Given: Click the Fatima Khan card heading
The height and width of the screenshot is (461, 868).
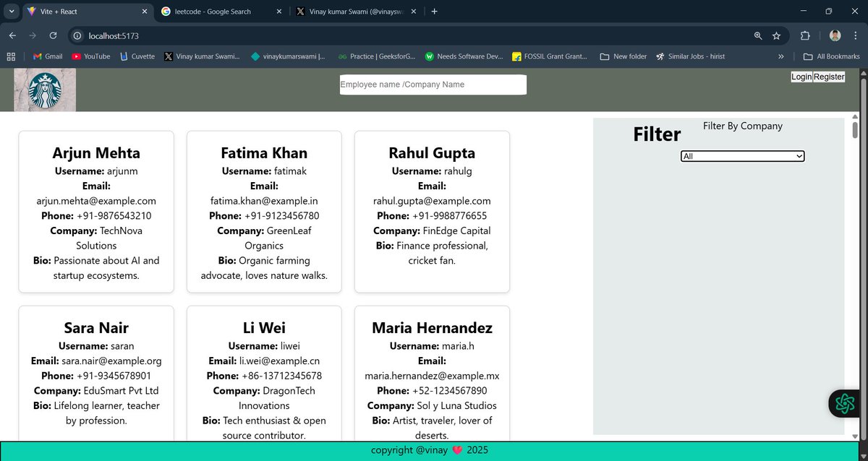Looking at the screenshot, I should pyautogui.click(x=264, y=153).
